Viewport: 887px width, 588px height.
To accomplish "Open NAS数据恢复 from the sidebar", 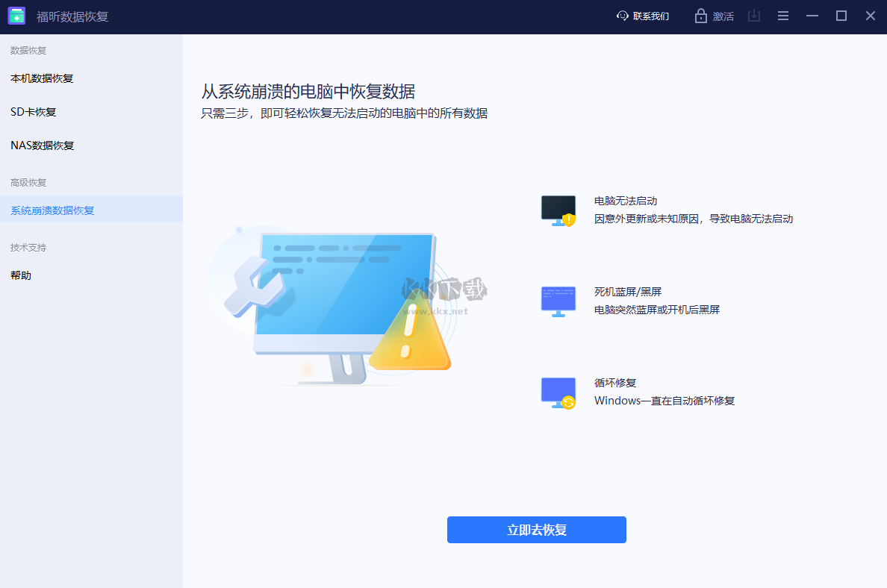I will (x=41, y=145).
